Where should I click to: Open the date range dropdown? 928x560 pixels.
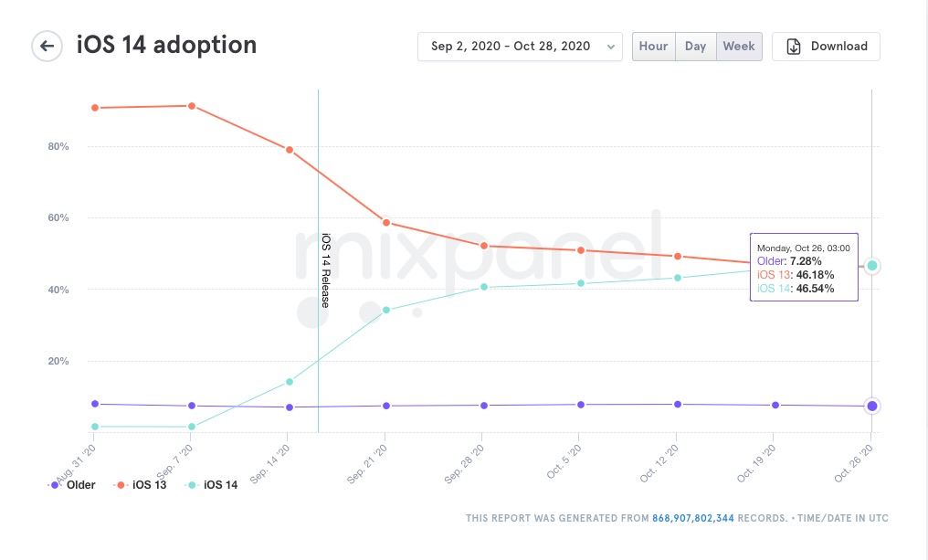(x=519, y=47)
